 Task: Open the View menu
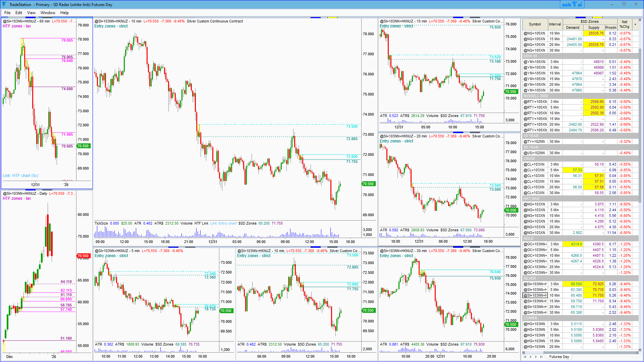coord(31,13)
